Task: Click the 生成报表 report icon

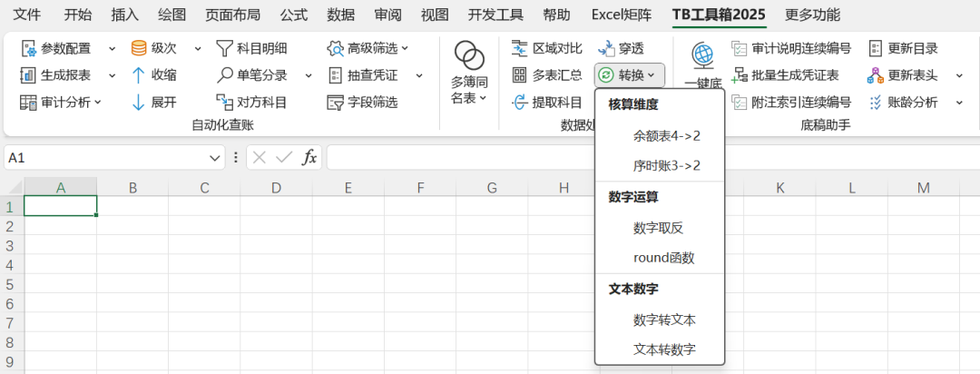Action: 28,75
